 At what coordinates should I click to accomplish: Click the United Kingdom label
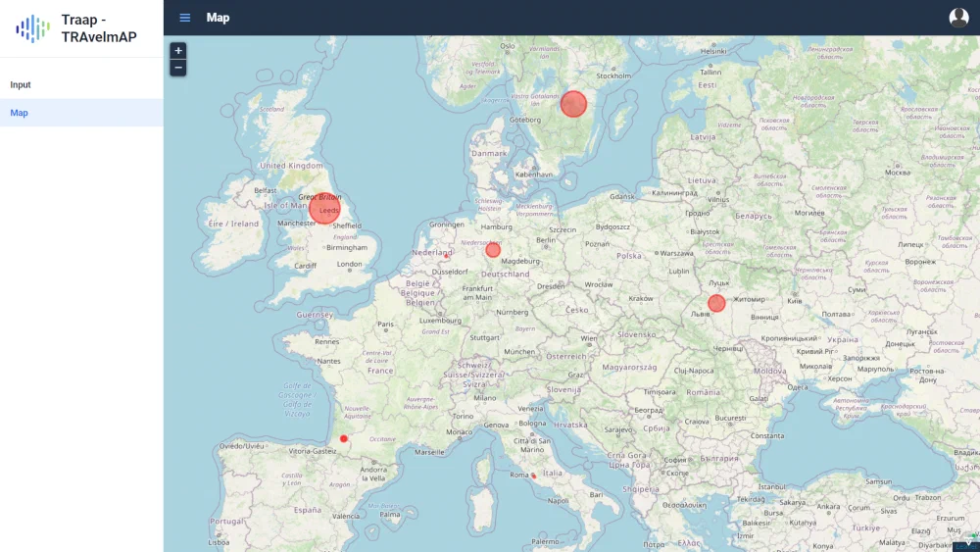(291, 166)
